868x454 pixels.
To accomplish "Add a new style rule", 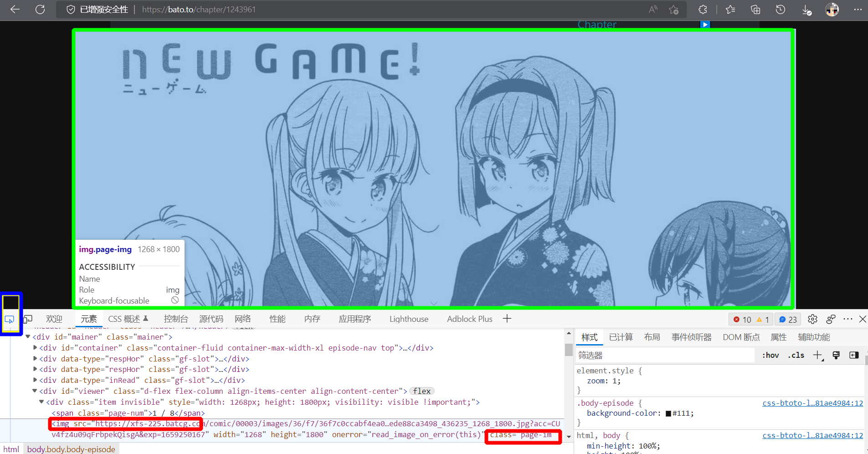I will pos(818,355).
